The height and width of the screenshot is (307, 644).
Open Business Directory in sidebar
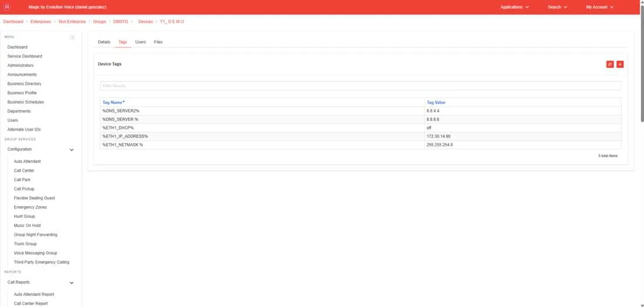[24, 84]
